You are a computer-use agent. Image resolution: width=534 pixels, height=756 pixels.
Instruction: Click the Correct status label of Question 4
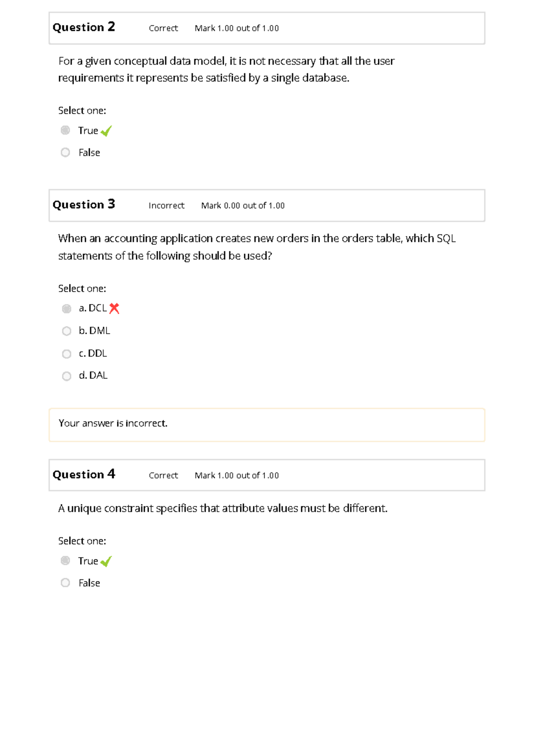[x=163, y=476]
